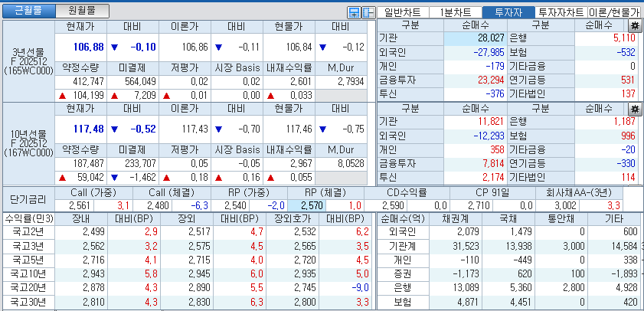The height and width of the screenshot is (311, 644).
Task: Click 외국인 bond total 2,079
Action: pos(469,231)
